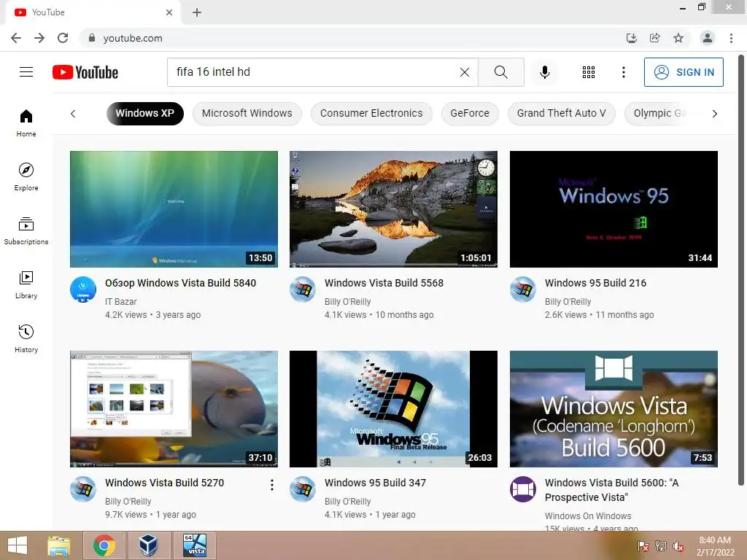
Task: Open a new browser tab
Action: 197,12
